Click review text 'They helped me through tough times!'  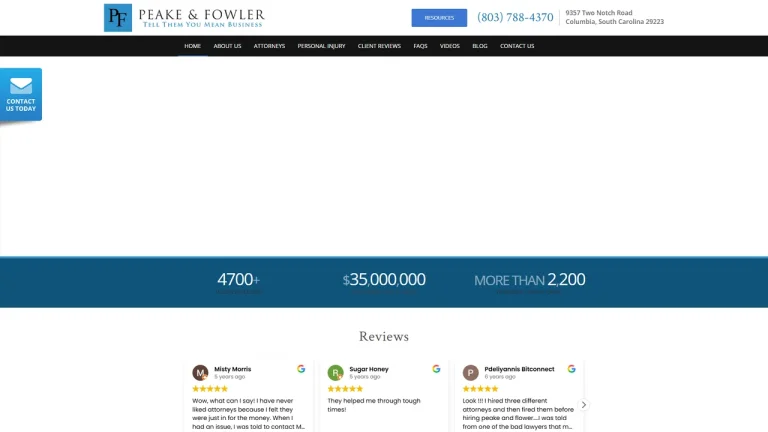374,405
